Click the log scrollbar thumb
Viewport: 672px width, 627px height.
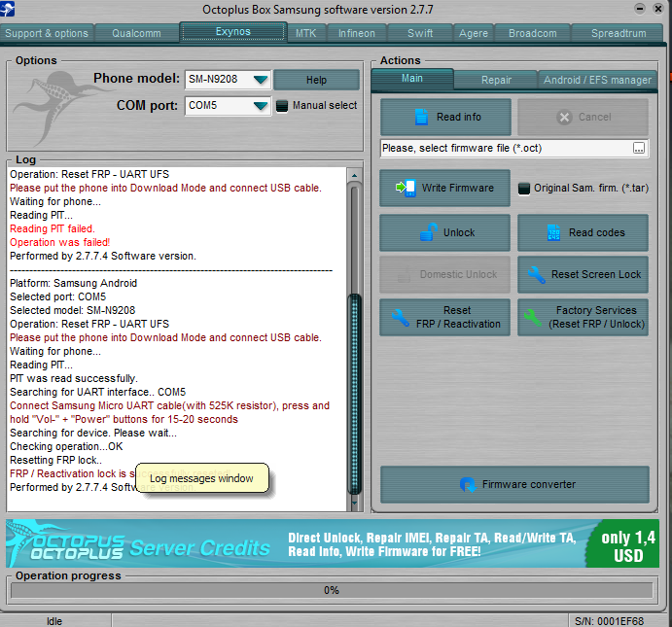354,394
